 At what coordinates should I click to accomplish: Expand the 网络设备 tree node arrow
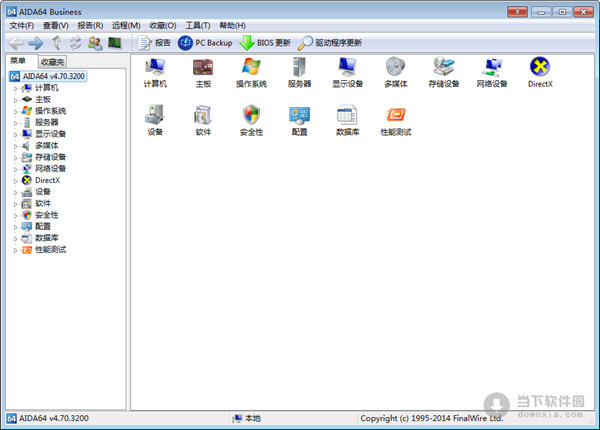[16, 169]
